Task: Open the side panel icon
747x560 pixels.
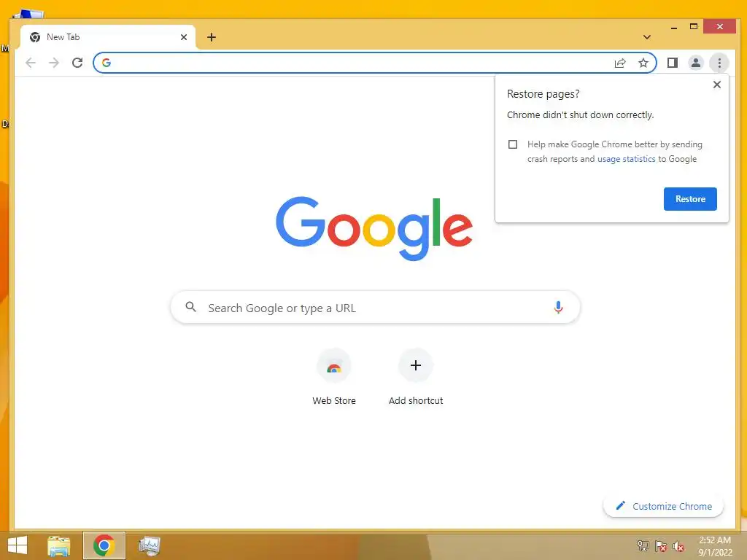Action: coord(672,63)
